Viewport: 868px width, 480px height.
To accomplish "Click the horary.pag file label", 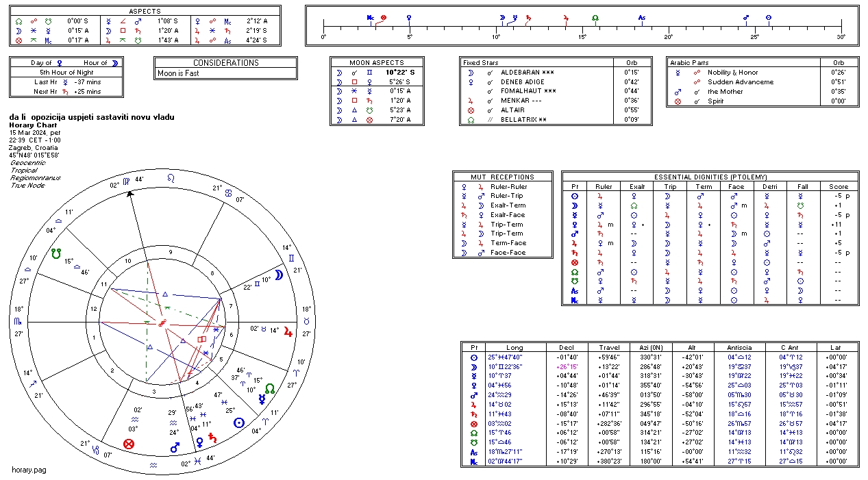I will 29,470.
